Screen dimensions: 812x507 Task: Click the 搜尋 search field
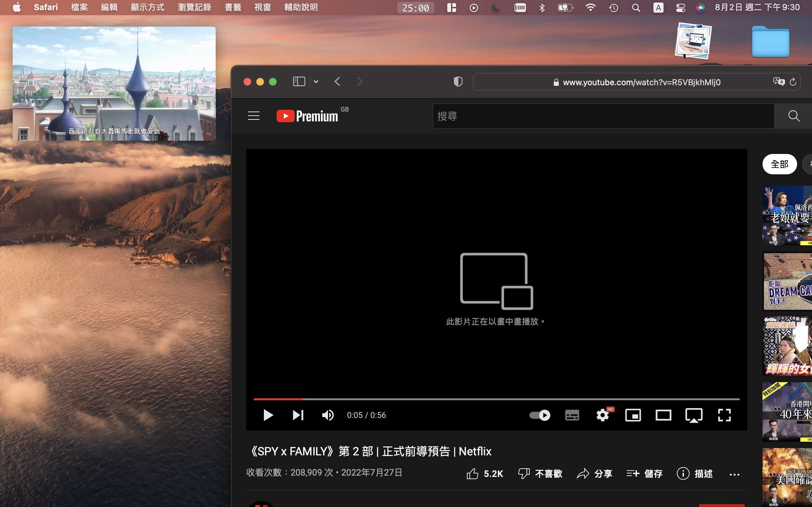tap(603, 116)
